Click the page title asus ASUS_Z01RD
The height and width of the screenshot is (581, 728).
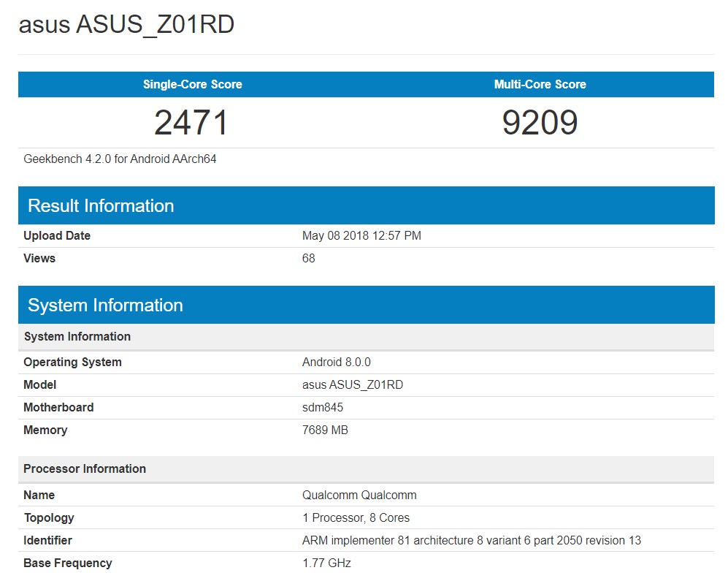tap(126, 24)
